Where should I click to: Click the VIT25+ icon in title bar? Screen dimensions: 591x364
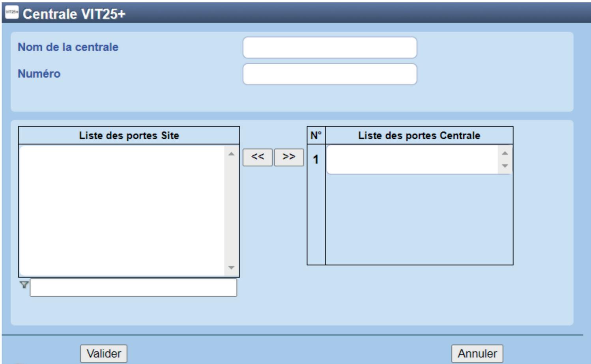(x=12, y=12)
